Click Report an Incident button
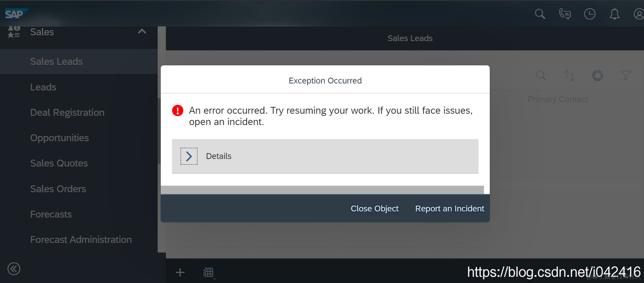644x283 pixels. click(x=450, y=209)
